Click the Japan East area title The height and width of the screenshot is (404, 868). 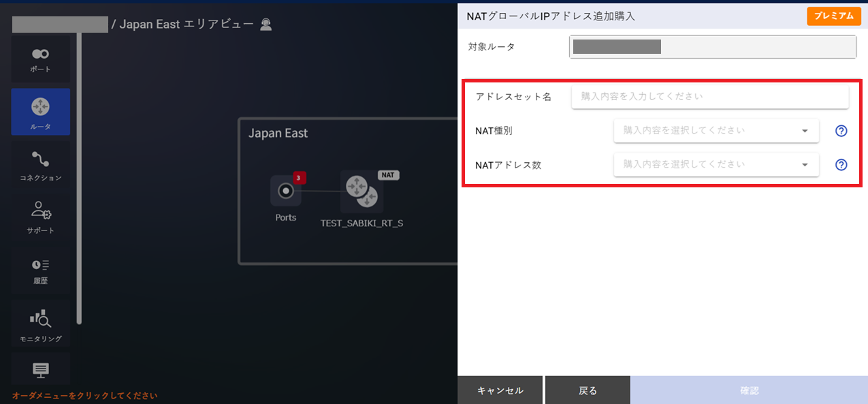(x=278, y=133)
